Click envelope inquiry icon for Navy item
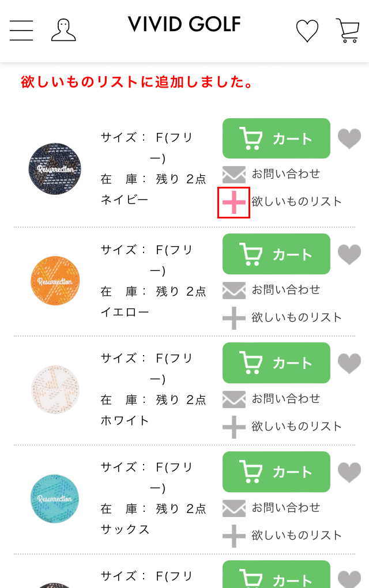Screen dimensions: 369x588 click(234, 174)
